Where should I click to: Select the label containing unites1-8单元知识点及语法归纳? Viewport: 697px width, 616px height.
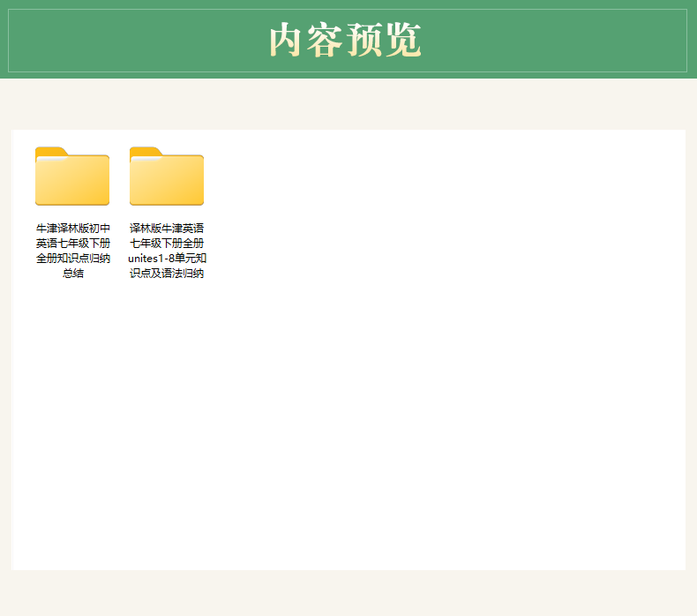pyautogui.click(x=167, y=251)
